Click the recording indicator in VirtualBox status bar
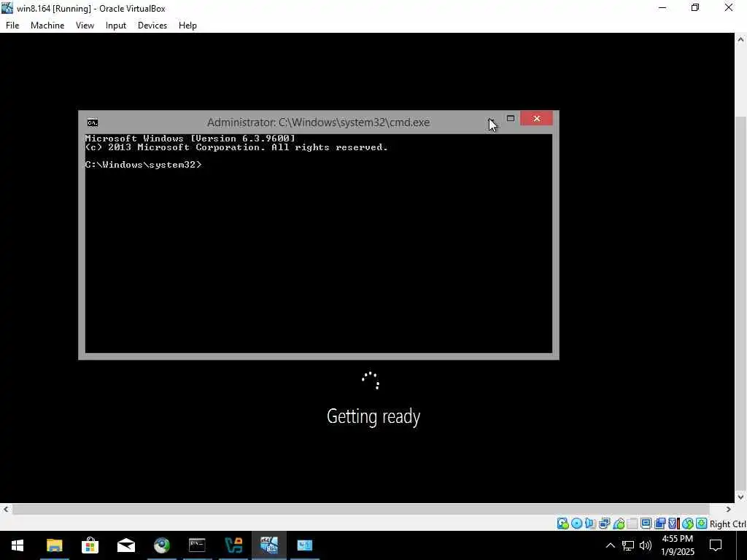Screen dimensions: 747x560 point(659,524)
